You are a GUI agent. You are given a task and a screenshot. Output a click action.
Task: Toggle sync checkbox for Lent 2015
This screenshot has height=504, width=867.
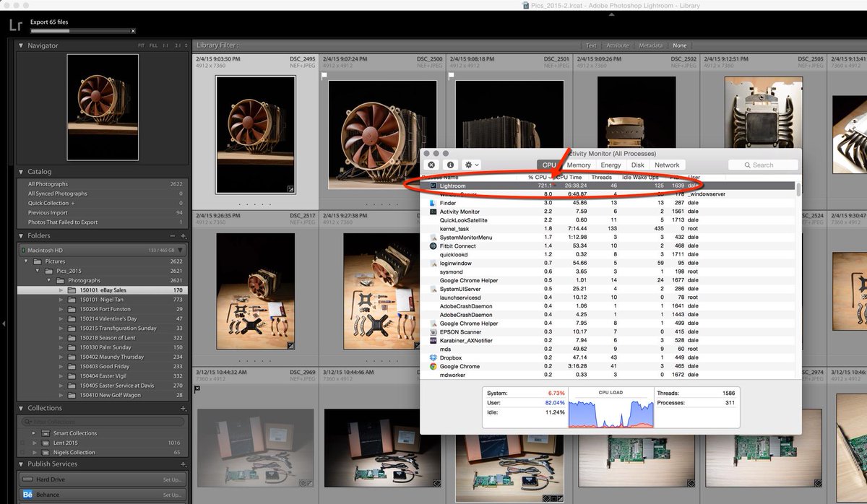pyautogui.click(x=23, y=443)
